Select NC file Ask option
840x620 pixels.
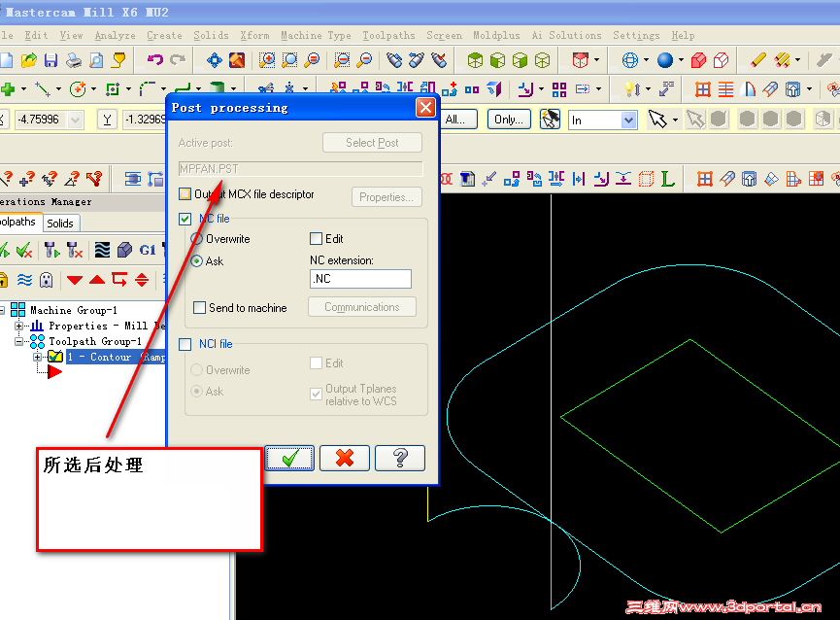[196, 261]
